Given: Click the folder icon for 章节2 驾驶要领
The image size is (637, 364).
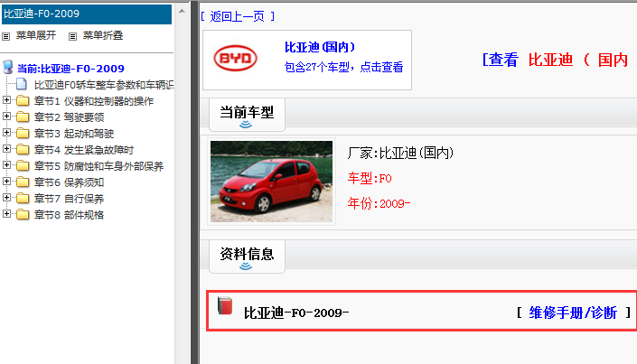Looking at the screenshot, I should coord(23,117).
